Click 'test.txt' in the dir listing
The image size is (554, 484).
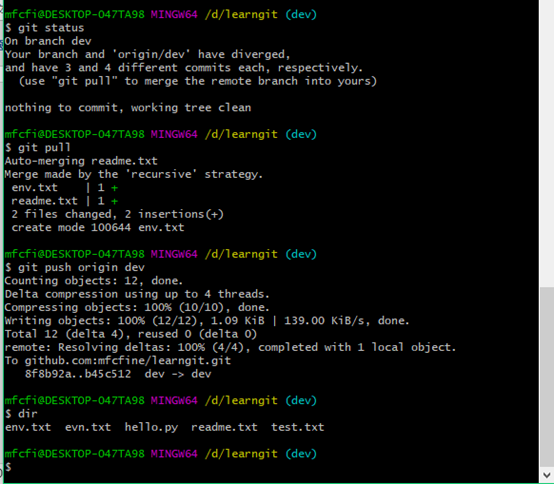point(297,427)
